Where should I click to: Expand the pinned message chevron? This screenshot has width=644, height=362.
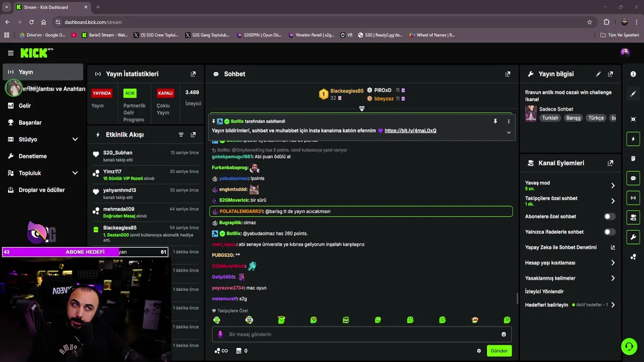pos(509,133)
